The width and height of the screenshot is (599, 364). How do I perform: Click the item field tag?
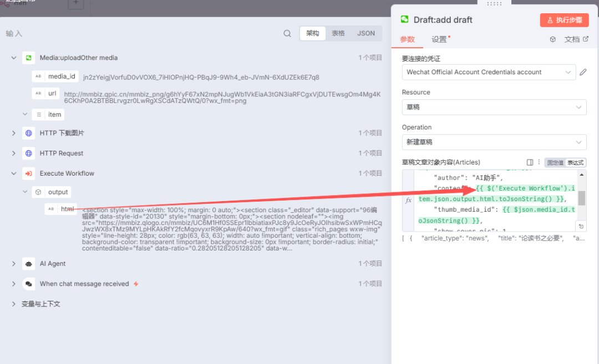point(48,115)
